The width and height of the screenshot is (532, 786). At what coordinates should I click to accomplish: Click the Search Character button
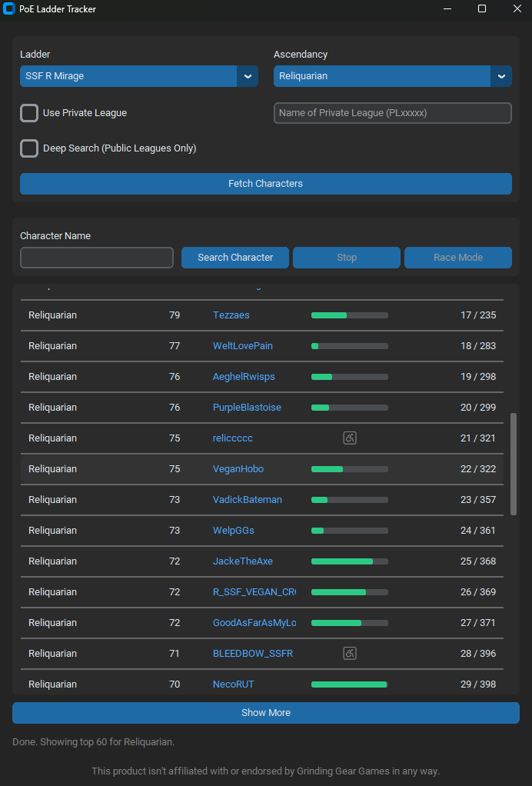235,257
